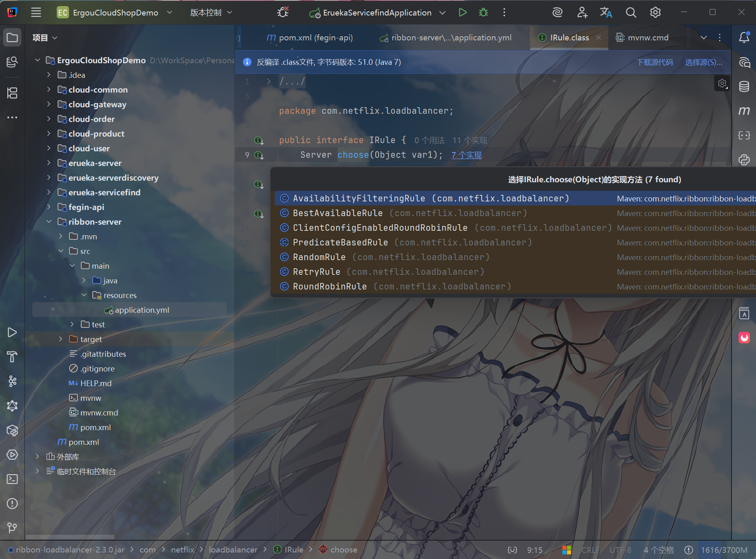Run EruekaServicefindApplication with play button

[x=463, y=13]
